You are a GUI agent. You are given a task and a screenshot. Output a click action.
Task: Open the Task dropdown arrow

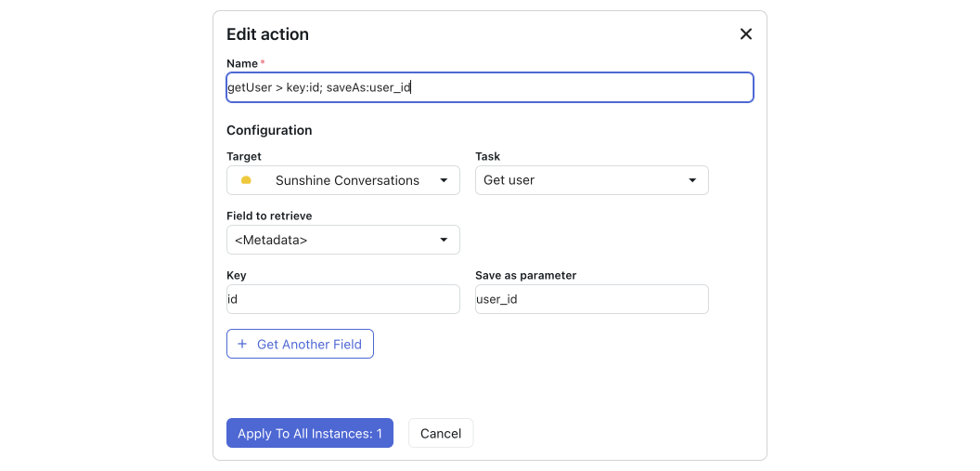tap(692, 180)
